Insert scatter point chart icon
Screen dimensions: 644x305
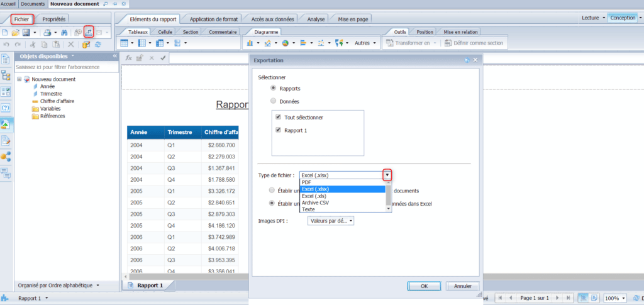point(321,43)
